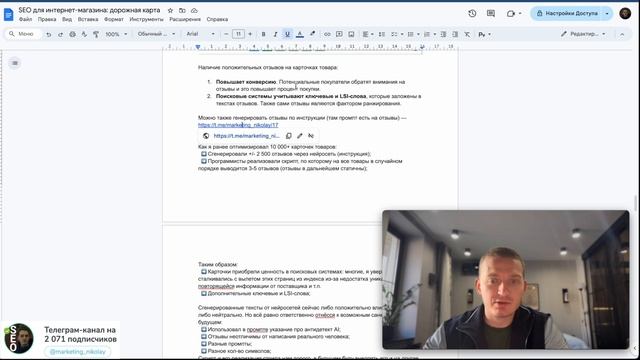
Task: Open highlight color picker
Action: tap(312, 34)
